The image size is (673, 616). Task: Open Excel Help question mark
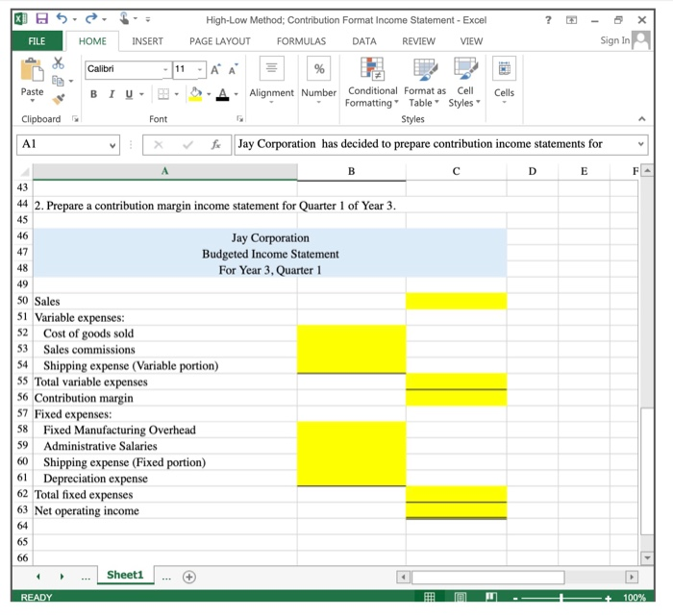click(x=548, y=20)
